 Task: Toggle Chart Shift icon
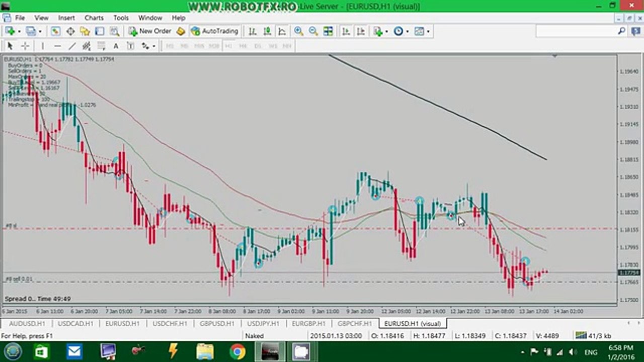(360, 31)
